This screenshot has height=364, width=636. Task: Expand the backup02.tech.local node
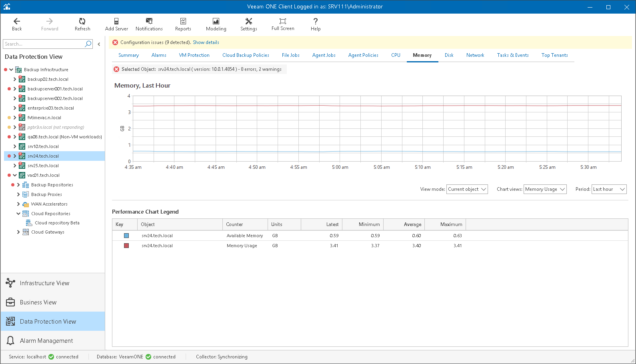(x=15, y=79)
